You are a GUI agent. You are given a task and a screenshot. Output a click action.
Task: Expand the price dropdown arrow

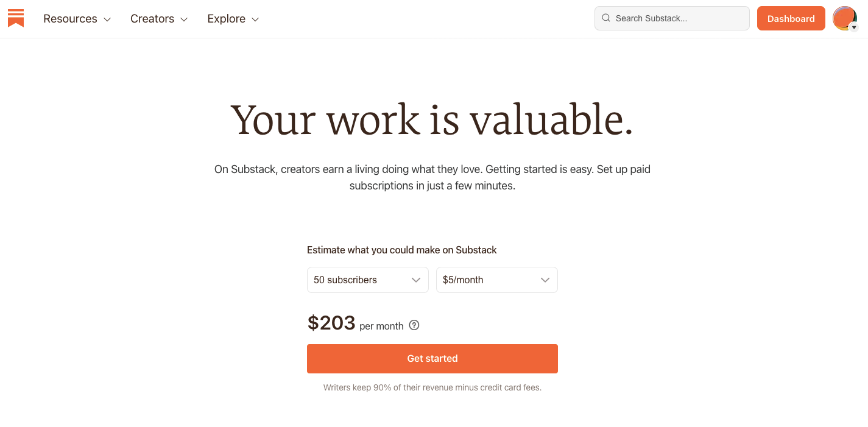coord(545,280)
